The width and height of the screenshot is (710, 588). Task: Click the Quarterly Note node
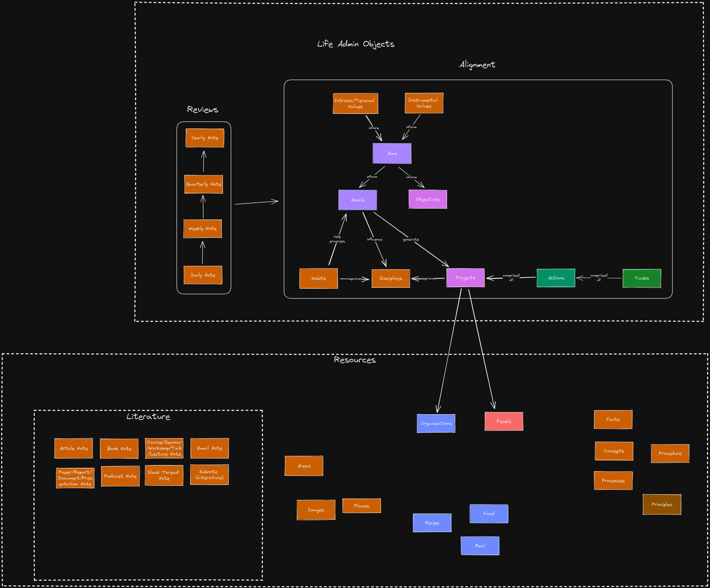pos(203,184)
